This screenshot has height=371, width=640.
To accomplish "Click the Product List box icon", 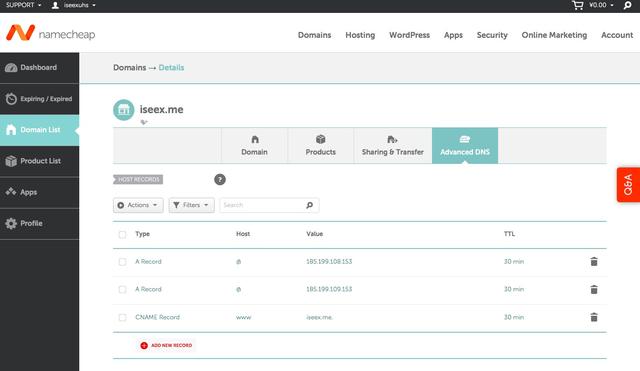I will (11, 161).
